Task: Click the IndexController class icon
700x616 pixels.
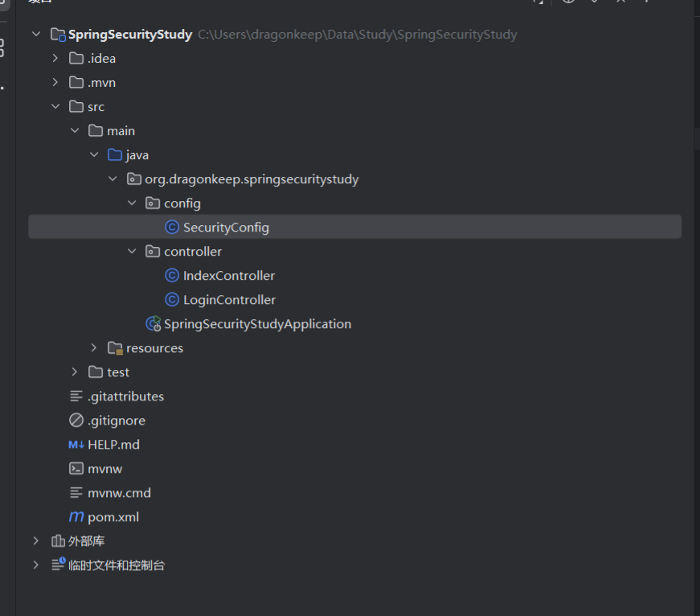Action: (x=171, y=276)
